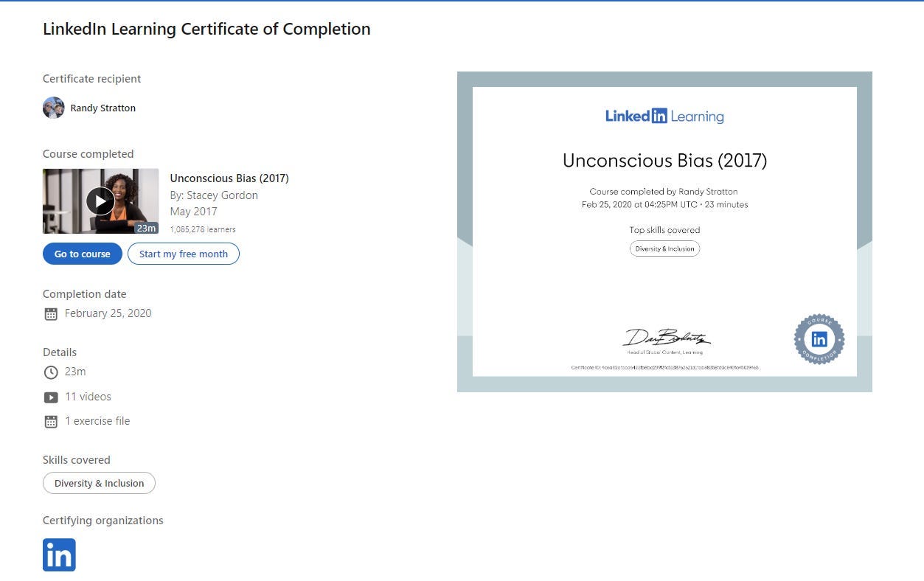924x581 pixels.
Task: Click the certificate ID text line
Action: (x=664, y=367)
